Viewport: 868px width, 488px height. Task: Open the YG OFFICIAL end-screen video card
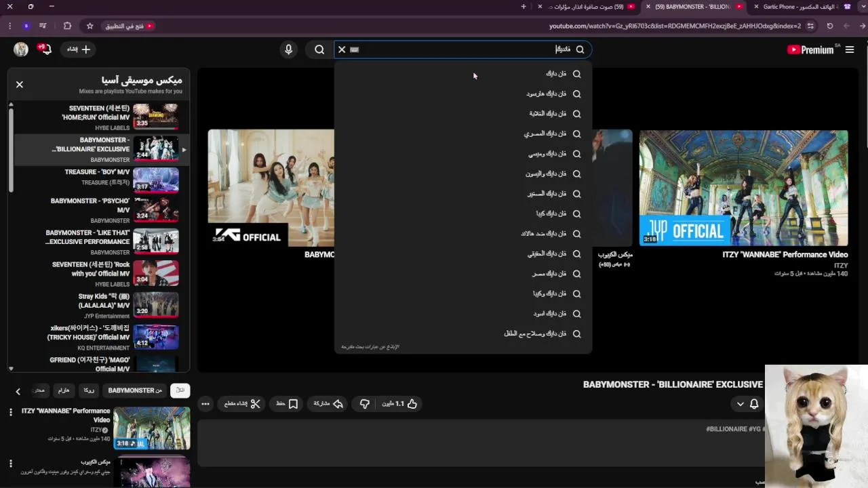[271, 188]
